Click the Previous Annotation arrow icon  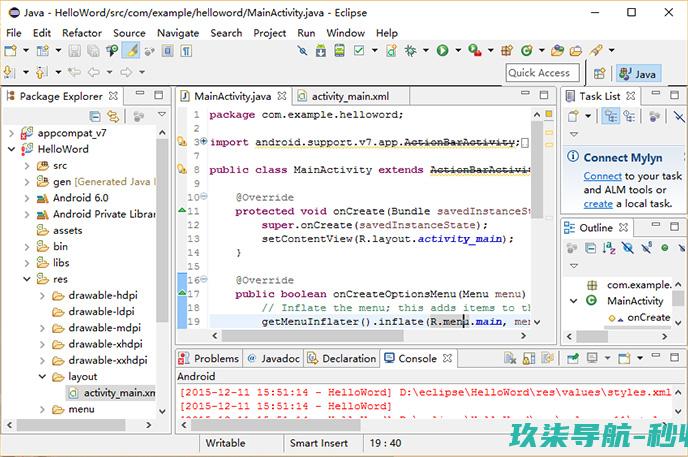[x=42, y=72]
